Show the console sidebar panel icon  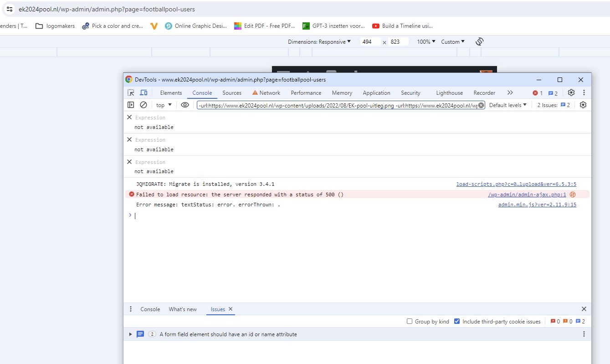[131, 105]
